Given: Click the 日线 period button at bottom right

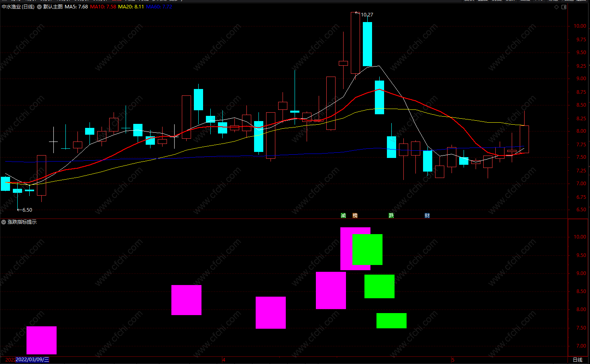Looking at the screenshot, I should (x=578, y=360).
